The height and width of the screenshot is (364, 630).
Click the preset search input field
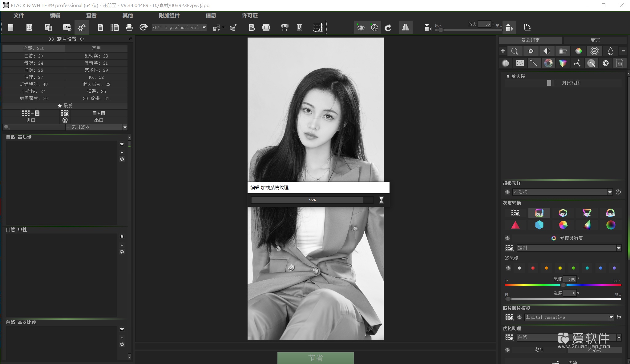coord(34,127)
